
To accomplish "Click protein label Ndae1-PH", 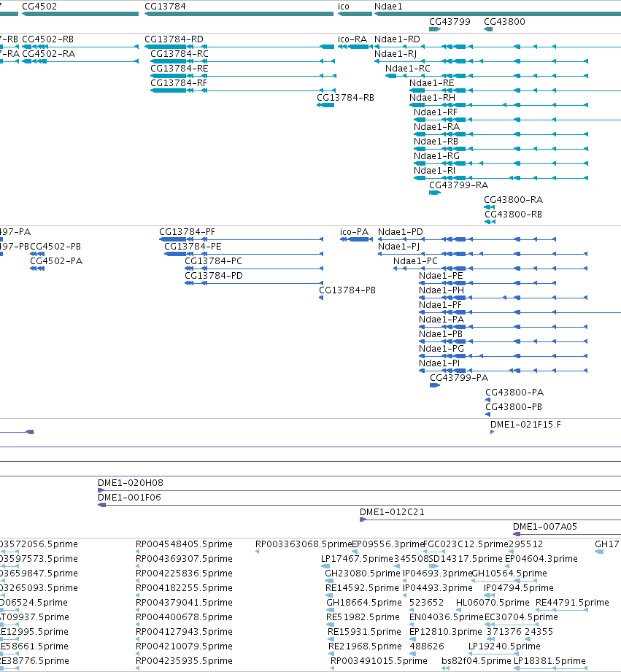I will point(441,290).
